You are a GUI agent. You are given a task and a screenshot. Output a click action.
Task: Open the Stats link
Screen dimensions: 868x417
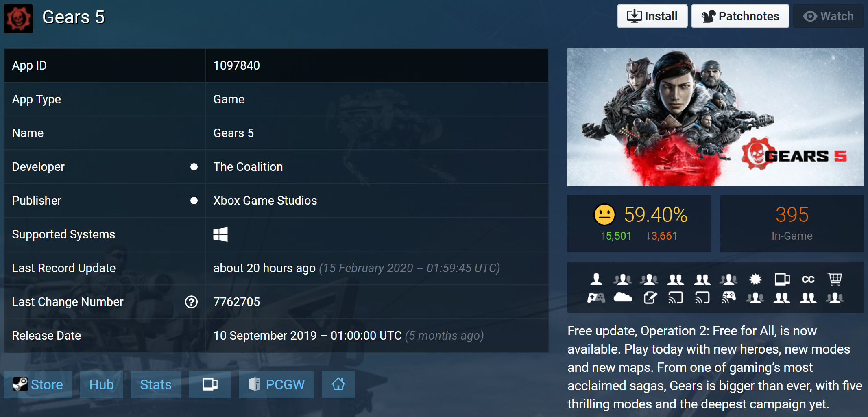point(156,384)
